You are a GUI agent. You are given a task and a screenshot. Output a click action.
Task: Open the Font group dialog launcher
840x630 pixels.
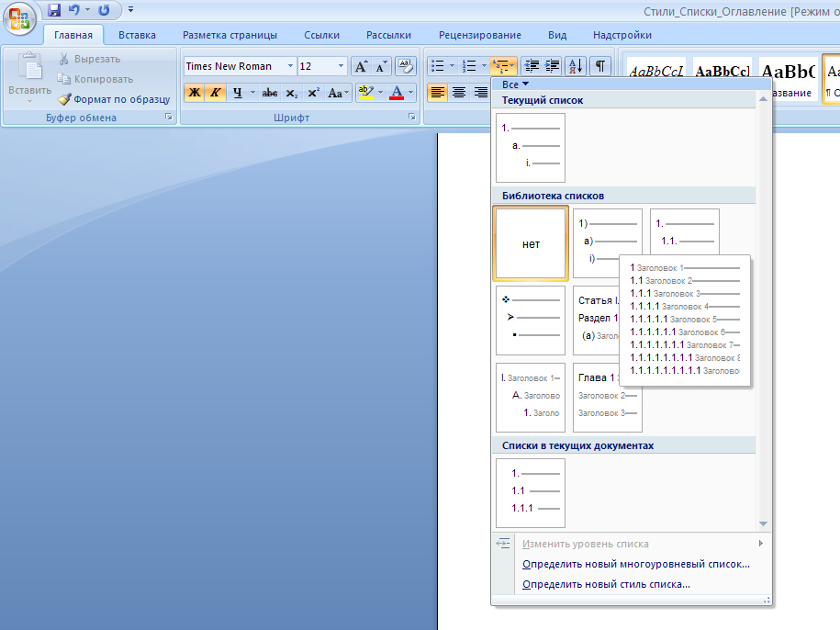click(412, 117)
